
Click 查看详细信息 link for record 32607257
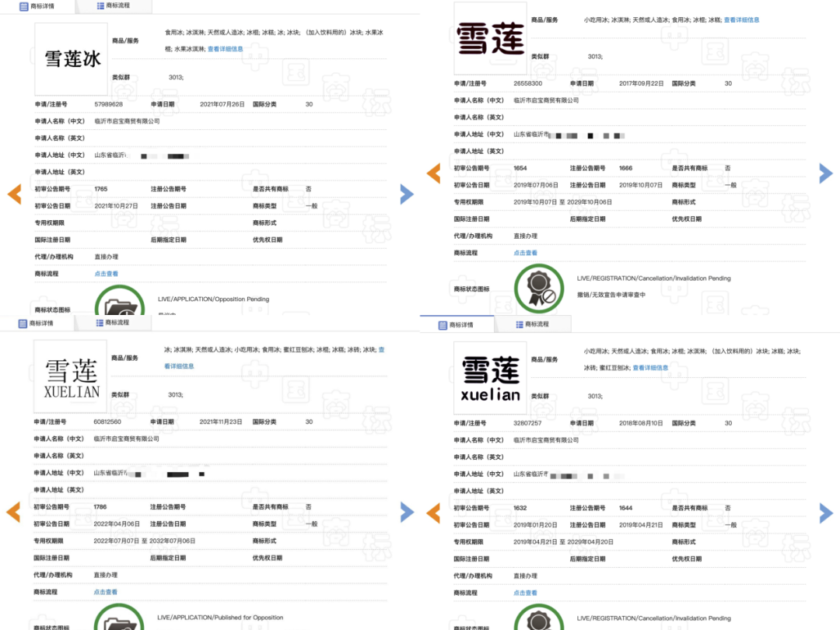pyautogui.click(x=650, y=367)
